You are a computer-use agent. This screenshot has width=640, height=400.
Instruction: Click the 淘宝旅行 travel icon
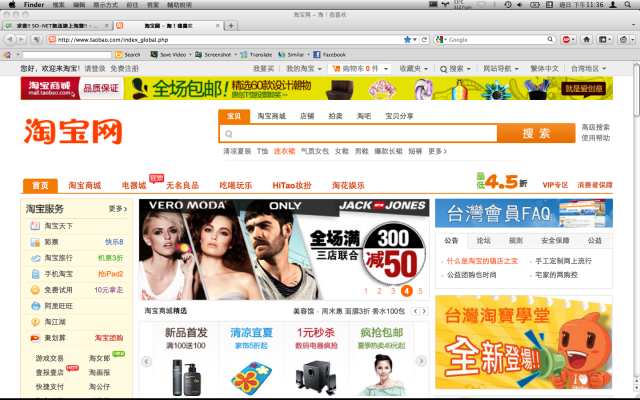[x=35, y=258]
